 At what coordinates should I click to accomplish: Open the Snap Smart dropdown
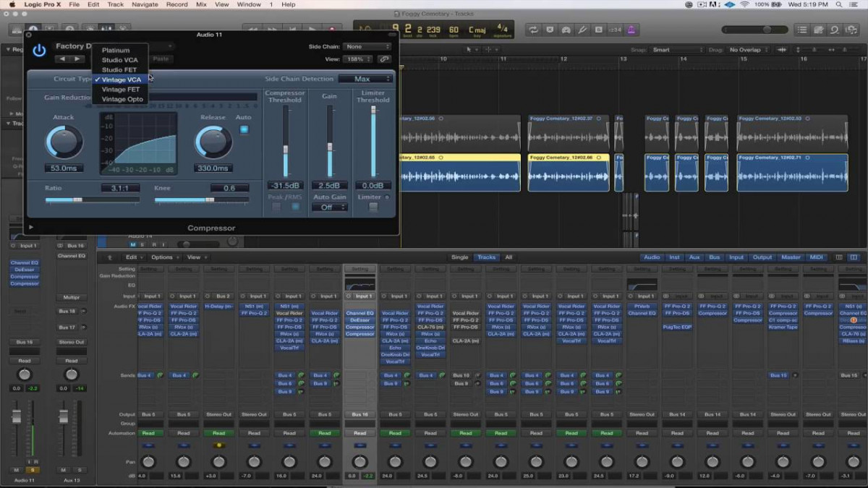click(676, 50)
